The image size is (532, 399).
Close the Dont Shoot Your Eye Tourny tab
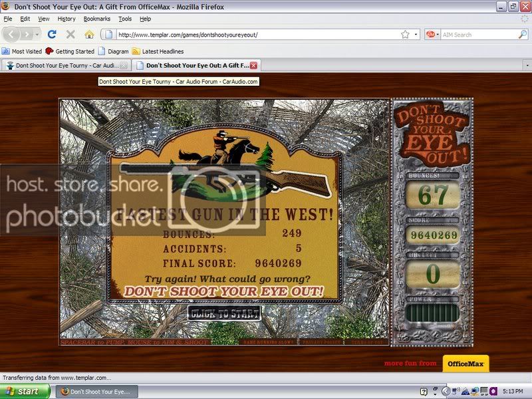click(124, 65)
